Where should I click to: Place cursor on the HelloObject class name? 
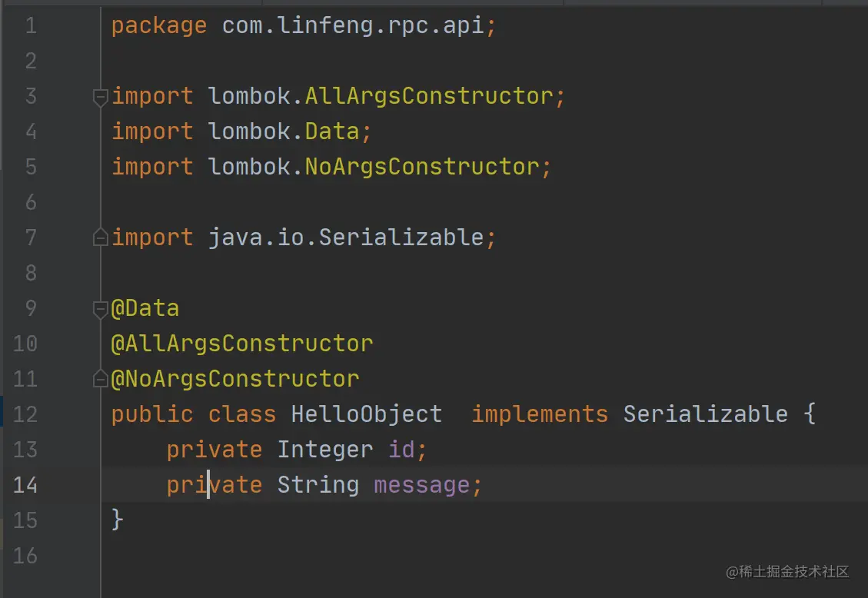366,414
